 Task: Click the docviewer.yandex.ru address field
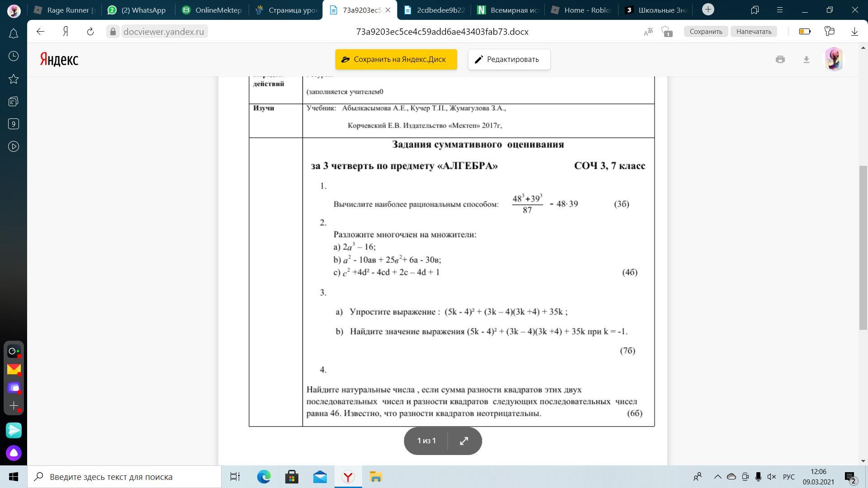point(163,32)
